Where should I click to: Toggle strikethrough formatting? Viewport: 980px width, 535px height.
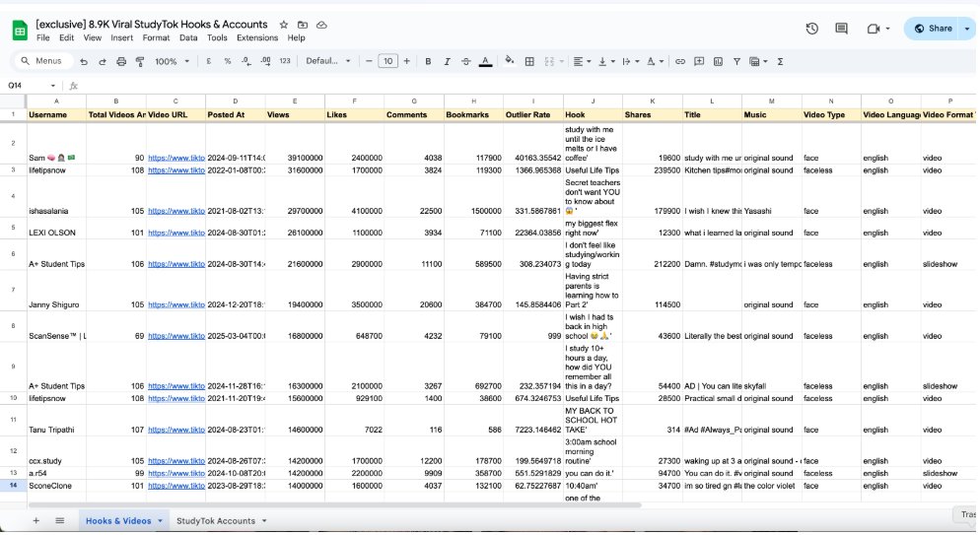[465, 61]
